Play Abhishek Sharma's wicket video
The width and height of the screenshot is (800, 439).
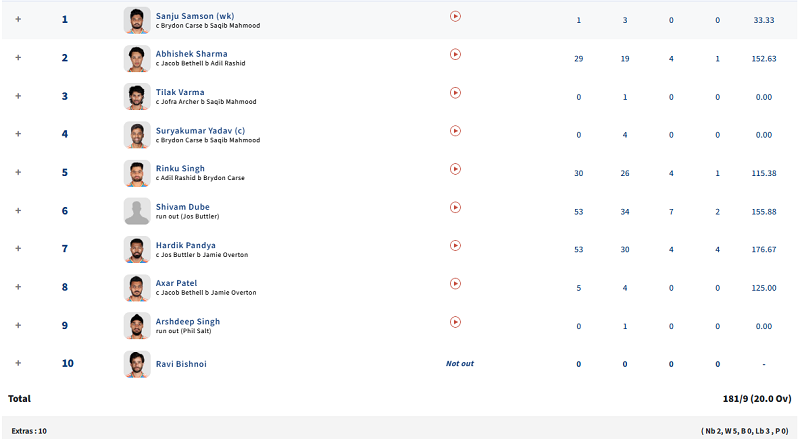point(455,54)
